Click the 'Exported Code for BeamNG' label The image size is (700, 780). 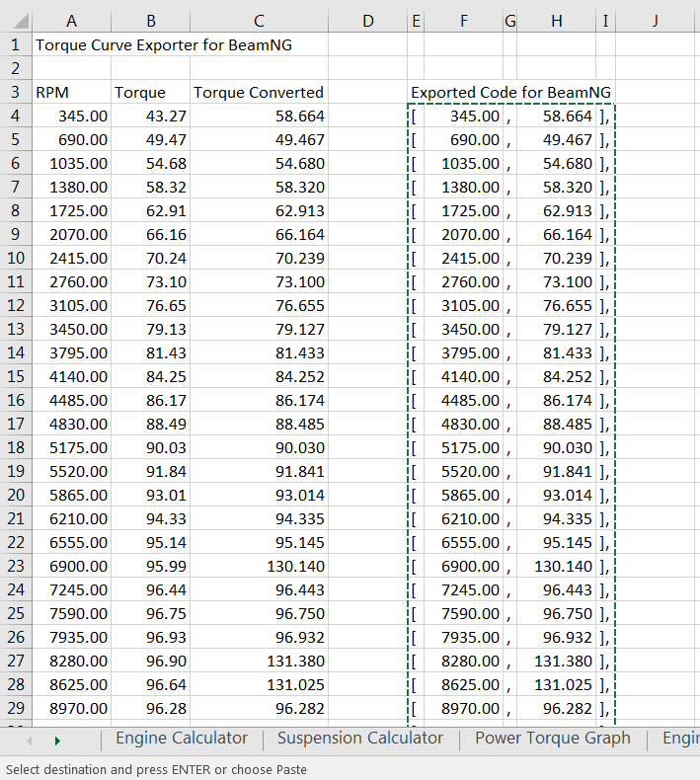(511, 92)
